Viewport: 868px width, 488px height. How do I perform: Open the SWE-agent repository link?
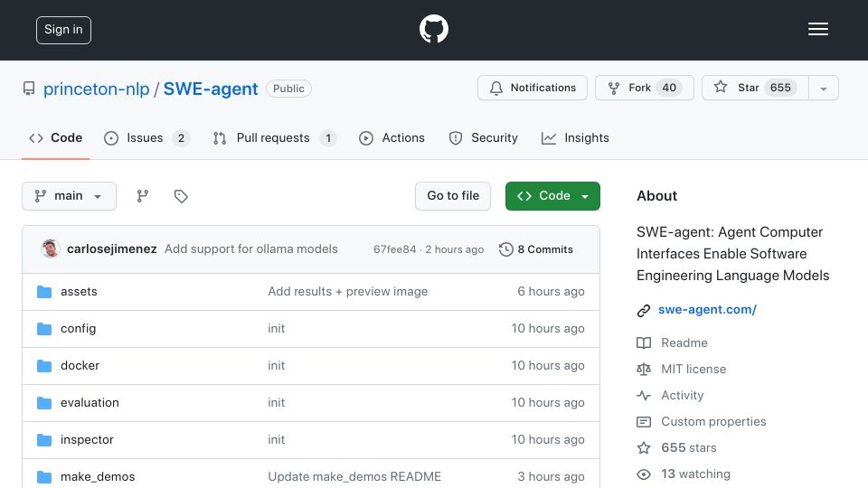pyautogui.click(x=211, y=89)
